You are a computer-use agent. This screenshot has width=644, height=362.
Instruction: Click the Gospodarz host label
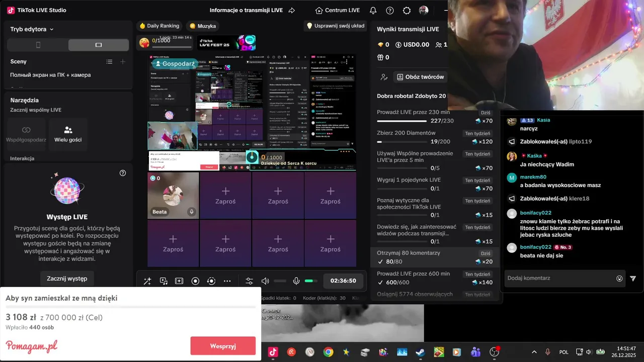(175, 64)
